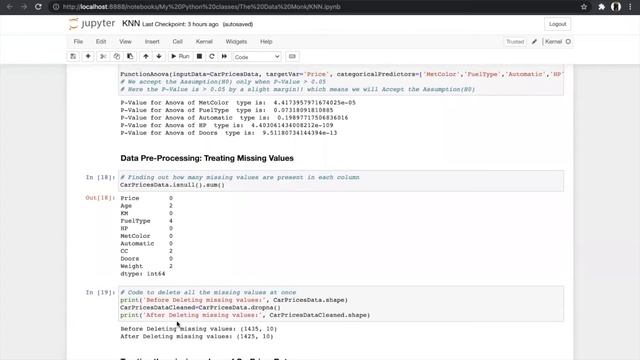Click the kernel status circle indicator
Screen dimensions: 640x360
pos(568,42)
